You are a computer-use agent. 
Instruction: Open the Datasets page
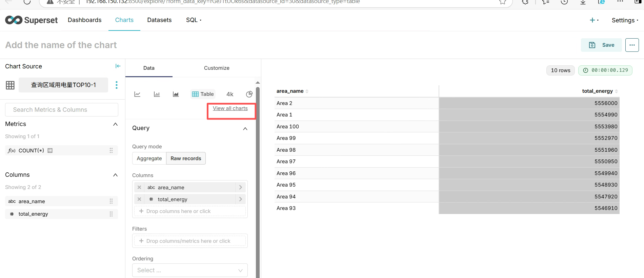tap(159, 20)
